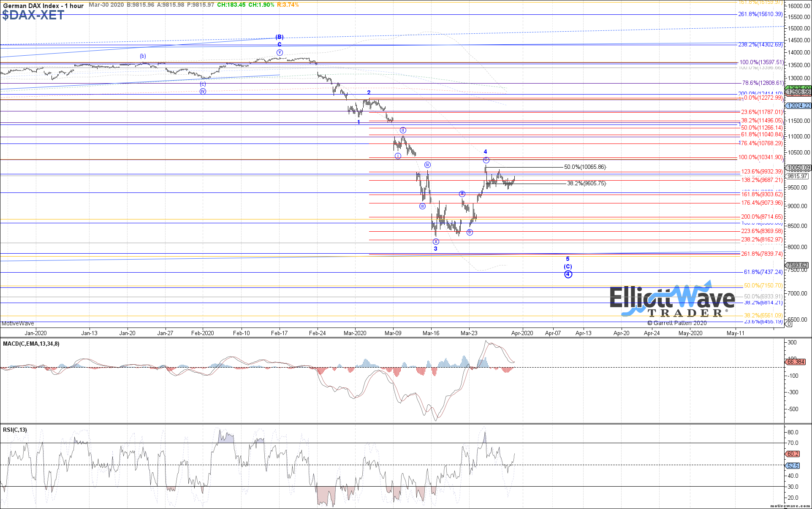Screen dimensions: 812x509
Task: Click the 7593.62 price tag on axis
Action: (797, 265)
